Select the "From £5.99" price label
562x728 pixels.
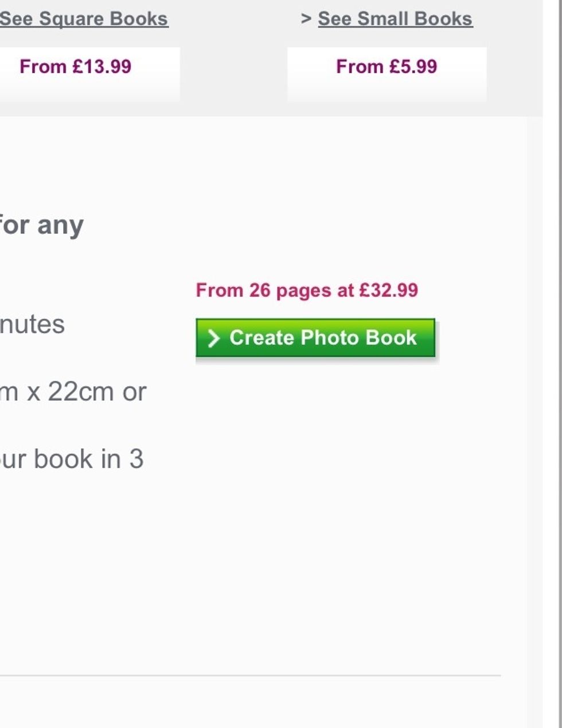[x=386, y=67]
